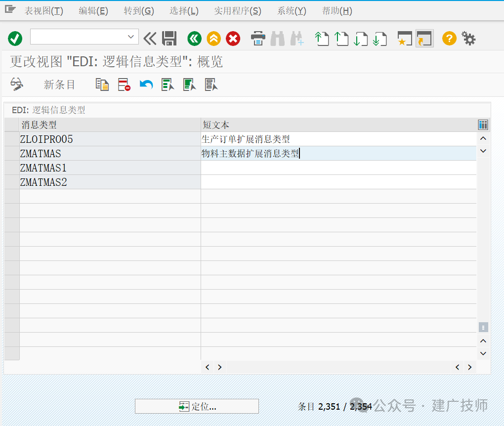Go back with the green Back icon
The image size is (504, 426).
point(195,39)
